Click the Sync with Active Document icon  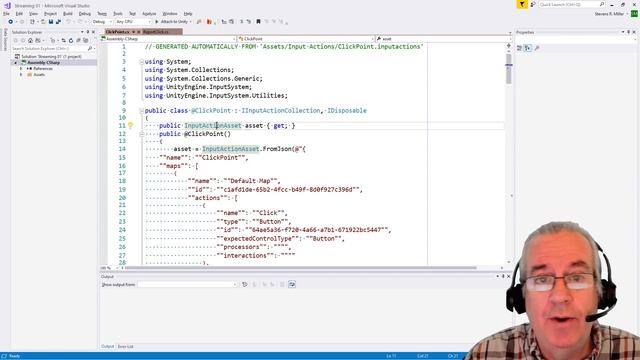click(63, 40)
